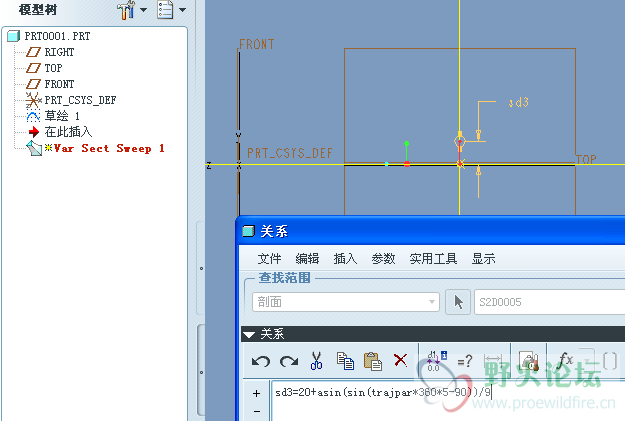Expand arrow next to tree Show icon
625x421 pixels.
pos(183,10)
